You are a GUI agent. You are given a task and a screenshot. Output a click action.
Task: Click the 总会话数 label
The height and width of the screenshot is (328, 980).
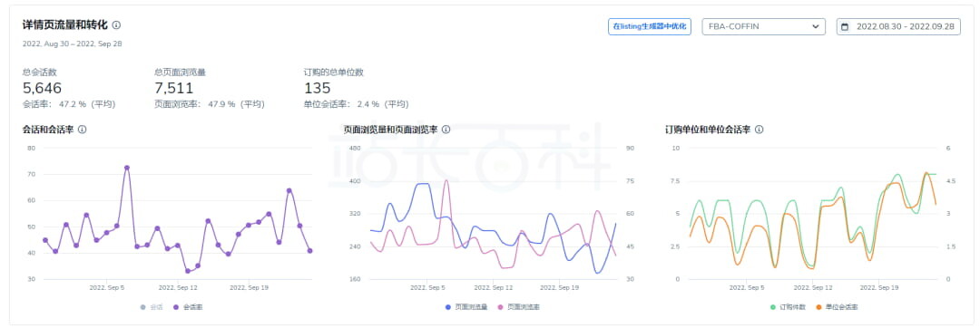39,72
